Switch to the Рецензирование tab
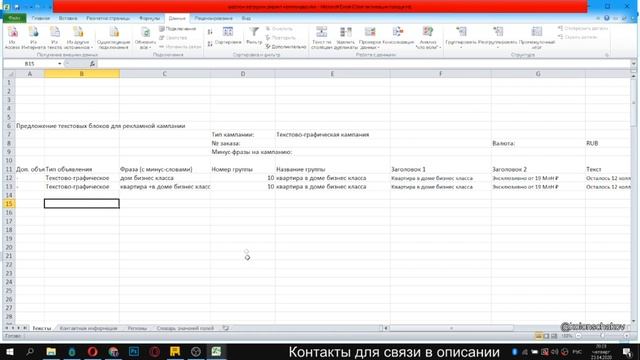640x360 pixels. click(x=213, y=18)
